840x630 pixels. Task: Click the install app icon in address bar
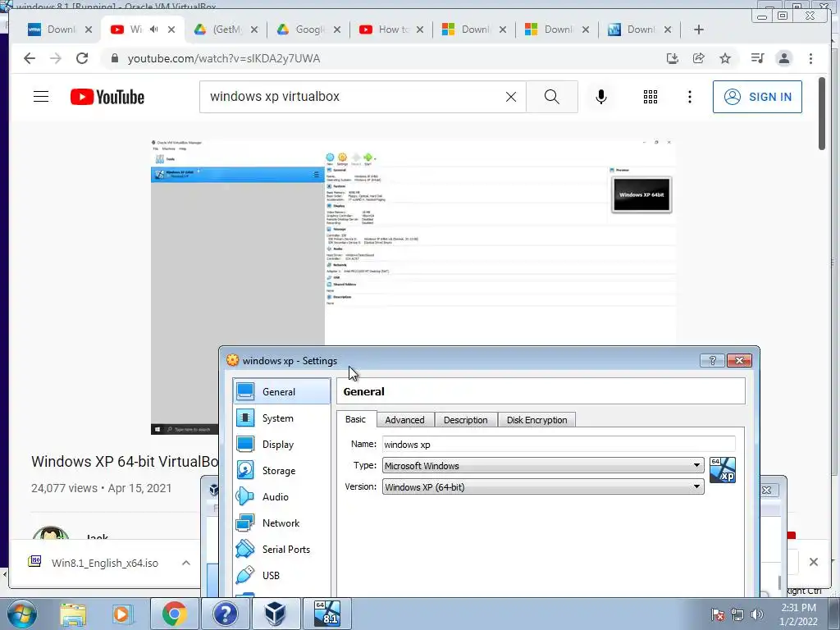click(673, 58)
